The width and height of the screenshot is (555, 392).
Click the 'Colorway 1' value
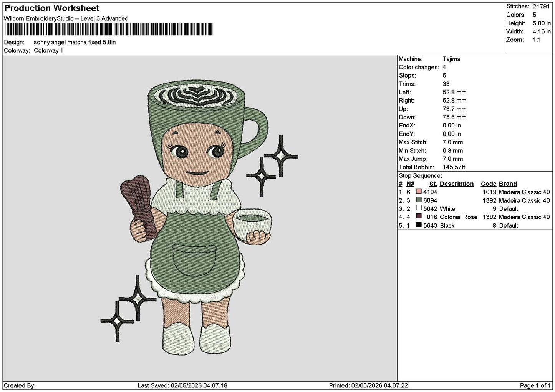pyautogui.click(x=48, y=50)
